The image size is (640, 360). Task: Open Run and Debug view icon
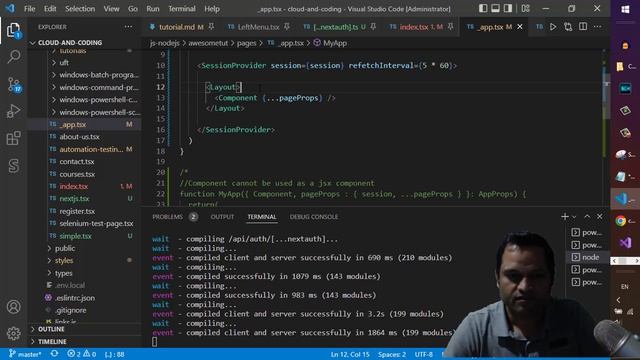pyautogui.click(x=13, y=111)
